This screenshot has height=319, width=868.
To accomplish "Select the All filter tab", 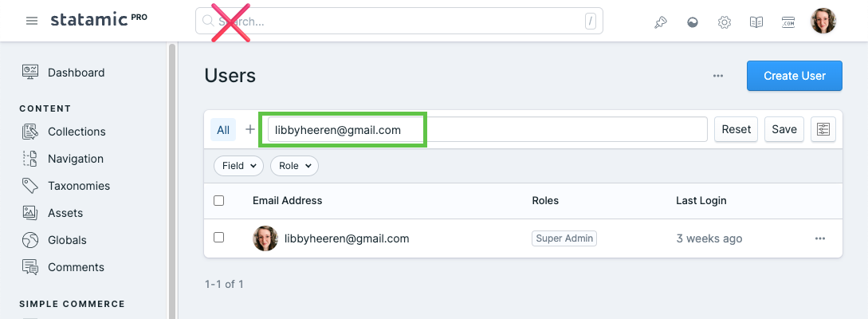I will (223, 129).
